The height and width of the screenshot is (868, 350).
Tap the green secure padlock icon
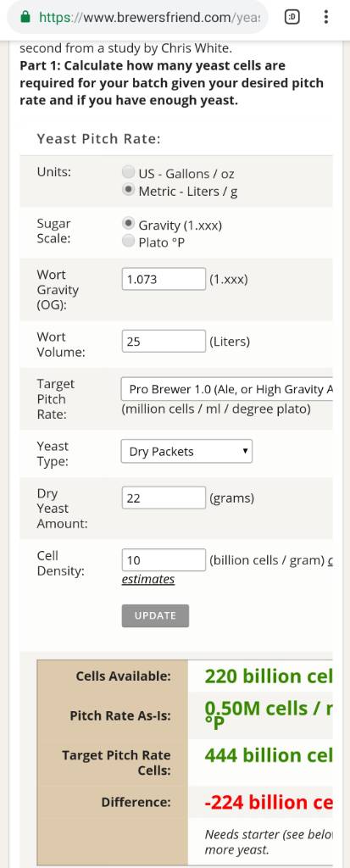click(x=25, y=17)
